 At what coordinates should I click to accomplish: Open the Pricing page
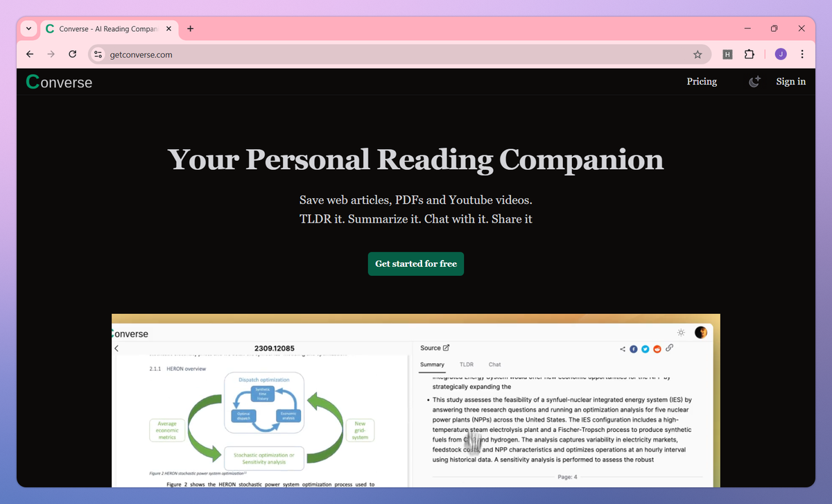(702, 81)
